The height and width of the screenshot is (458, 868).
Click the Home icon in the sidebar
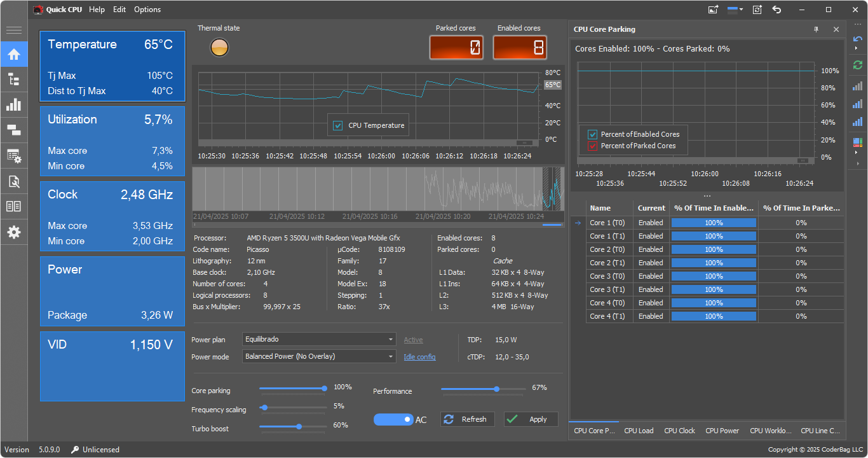tap(14, 55)
